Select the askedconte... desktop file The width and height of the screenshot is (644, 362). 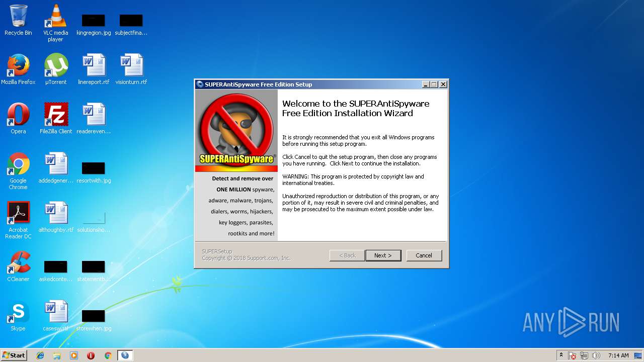(x=56, y=270)
